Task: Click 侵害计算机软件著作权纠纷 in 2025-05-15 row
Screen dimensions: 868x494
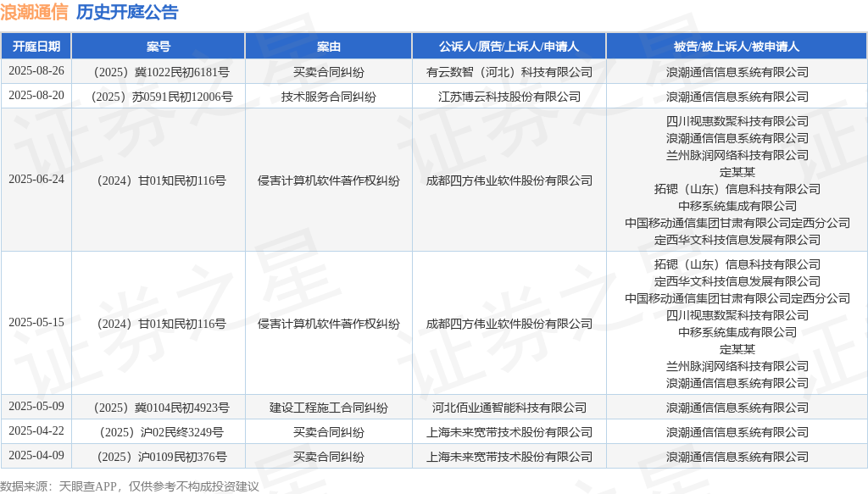Action: click(329, 324)
